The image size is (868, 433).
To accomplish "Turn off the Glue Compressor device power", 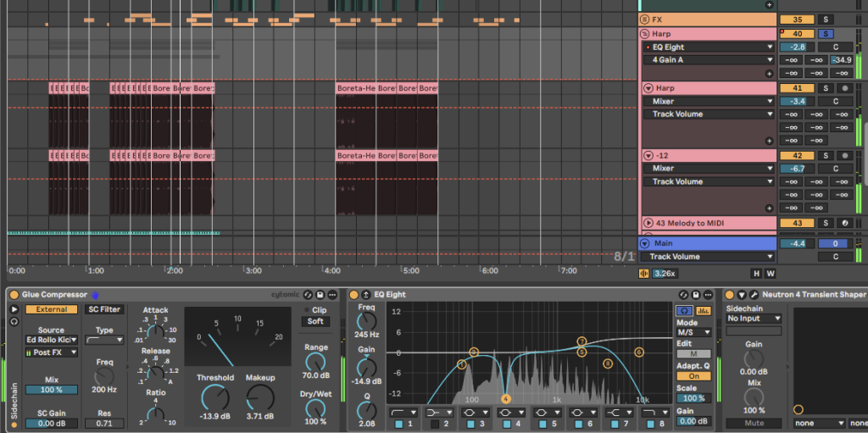I will pos(14,295).
